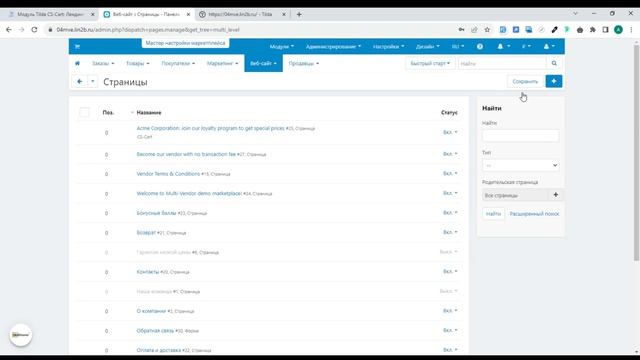
Task: Open a new browser tab
Action: pyautogui.click(x=299, y=14)
